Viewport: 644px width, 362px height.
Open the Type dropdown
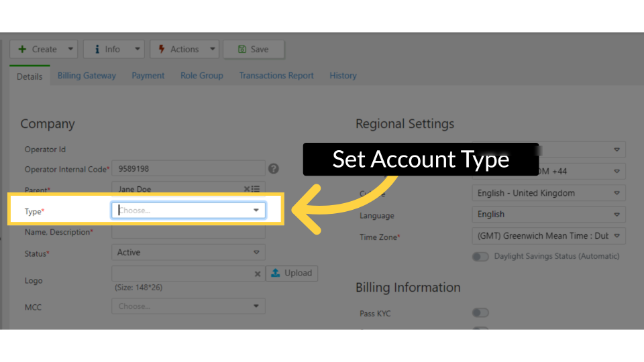(189, 210)
